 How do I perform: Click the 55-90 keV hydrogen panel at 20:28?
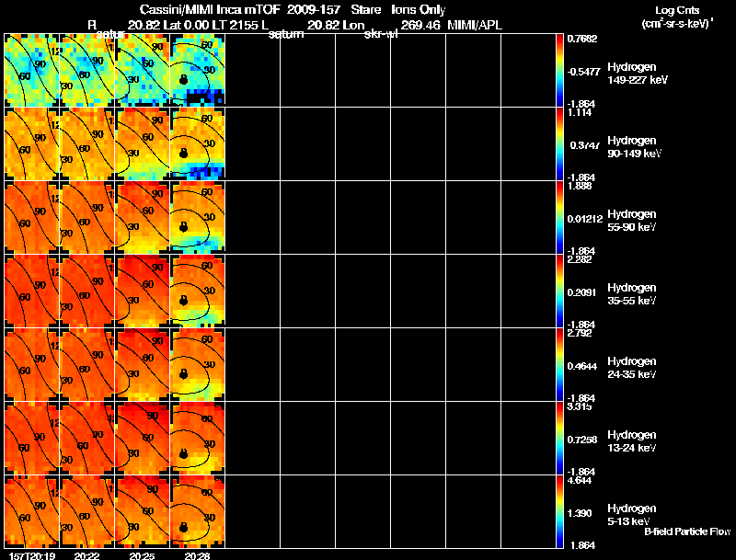point(198,217)
